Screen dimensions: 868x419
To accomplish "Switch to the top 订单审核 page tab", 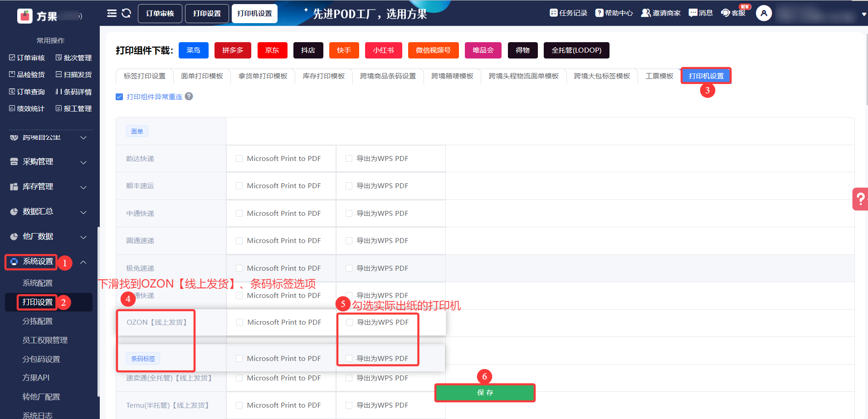I will click(160, 14).
